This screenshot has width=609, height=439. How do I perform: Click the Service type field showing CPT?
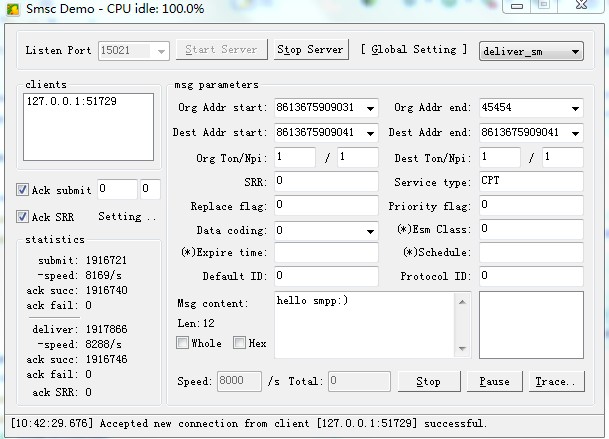point(531,181)
